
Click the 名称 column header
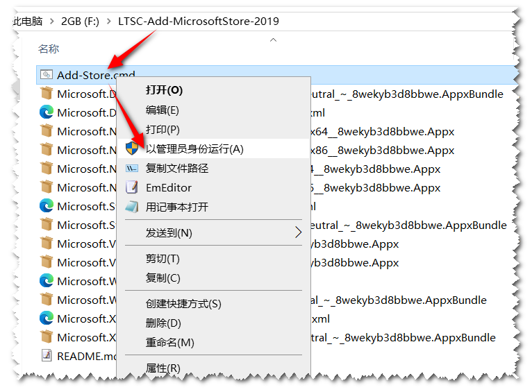point(49,49)
